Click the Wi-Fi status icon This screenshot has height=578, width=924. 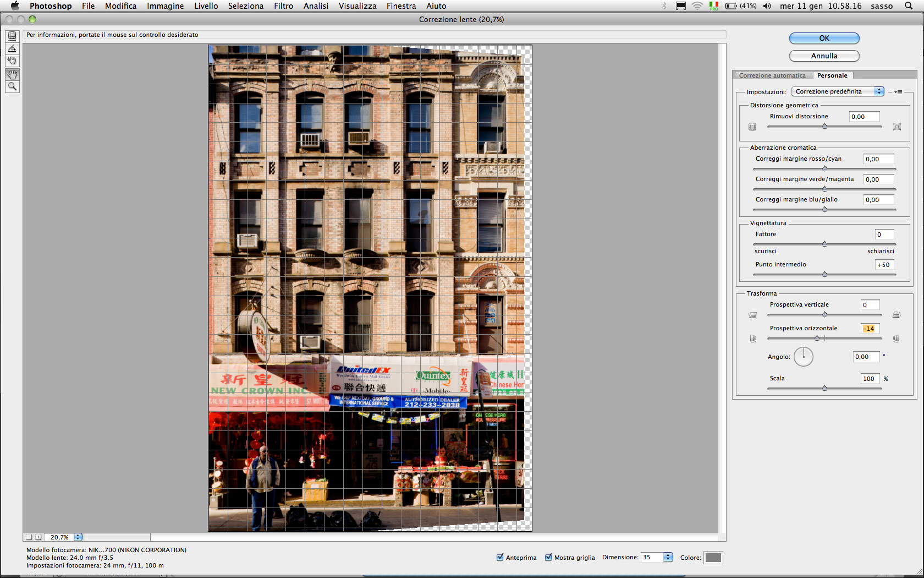(697, 6)
